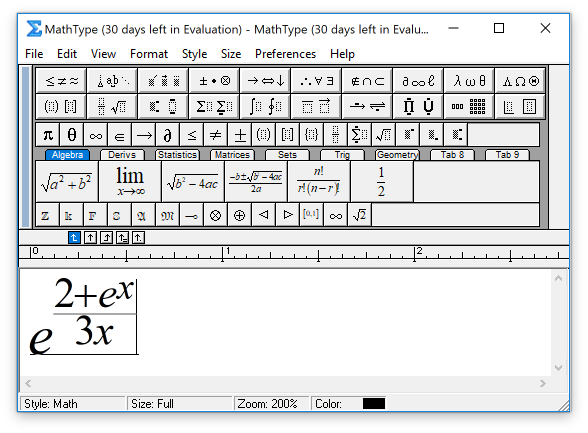Open lowercase Greek letters palette (λωθ)
Screen dimensions: 588x433
470,81
